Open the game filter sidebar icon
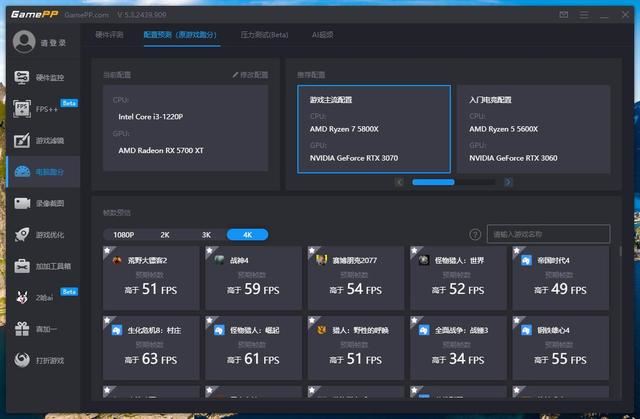This screenshot has width=640, height=419. click(22, 140)
